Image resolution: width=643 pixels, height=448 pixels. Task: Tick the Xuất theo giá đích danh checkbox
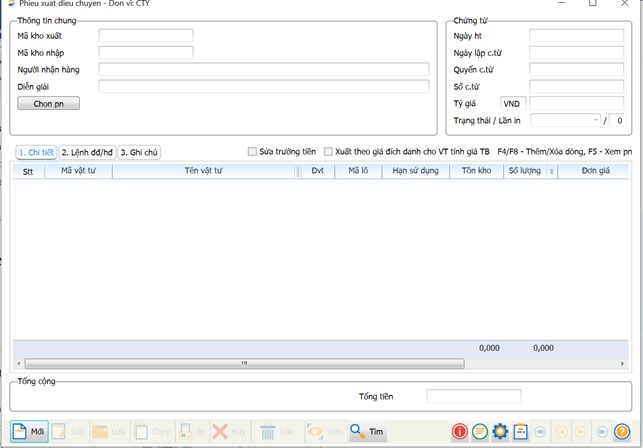coord(328,152)
